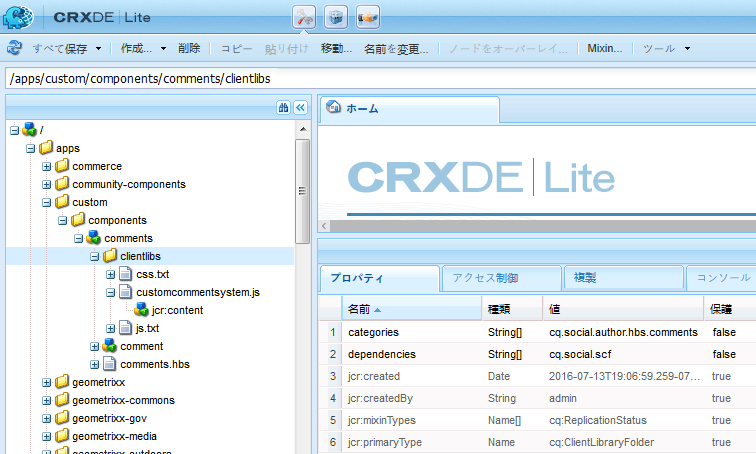756x454 pixels.
Task: Expand the css.txt node
Action: (x=110, y=274)
